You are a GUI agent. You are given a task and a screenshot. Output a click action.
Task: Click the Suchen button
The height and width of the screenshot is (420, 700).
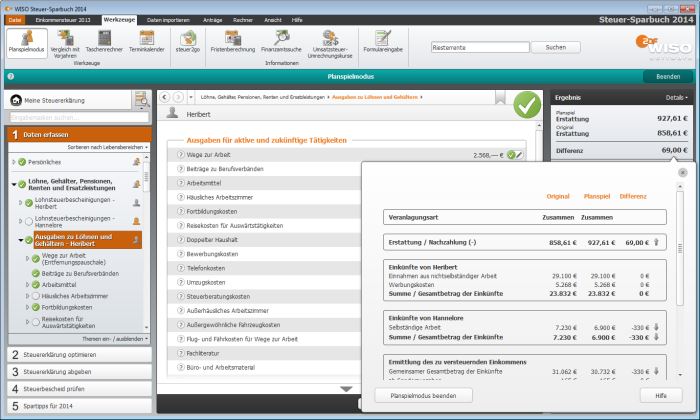pos(556,47)
